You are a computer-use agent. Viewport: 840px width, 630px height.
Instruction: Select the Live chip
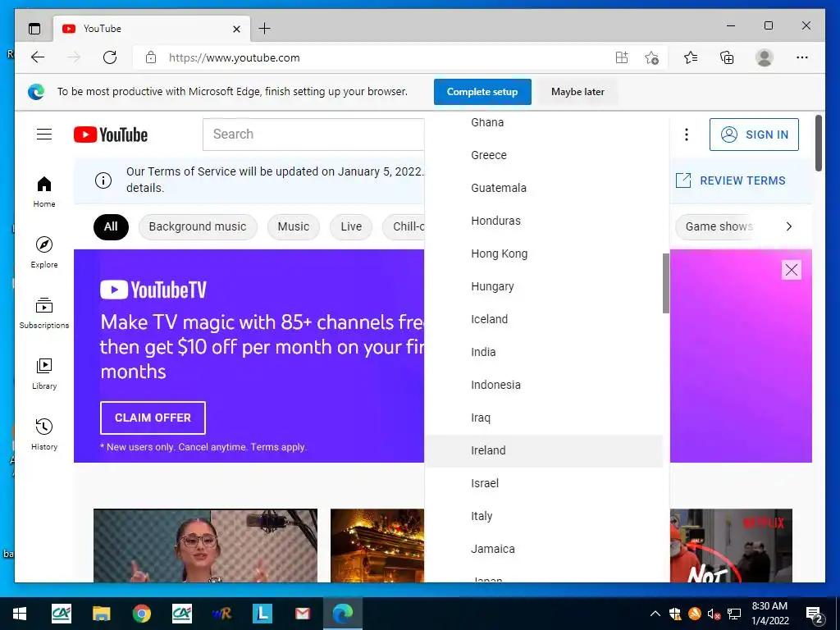pos(351,226)
